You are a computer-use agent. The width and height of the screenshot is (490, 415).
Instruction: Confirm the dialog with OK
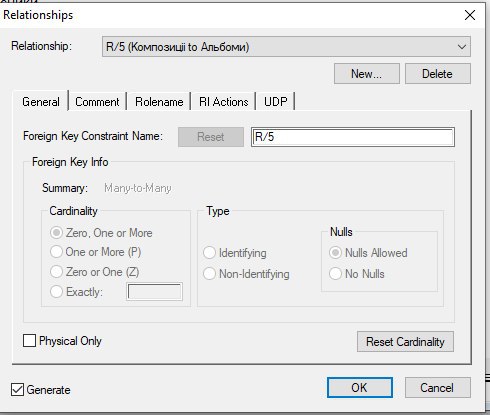coord(360,387)
